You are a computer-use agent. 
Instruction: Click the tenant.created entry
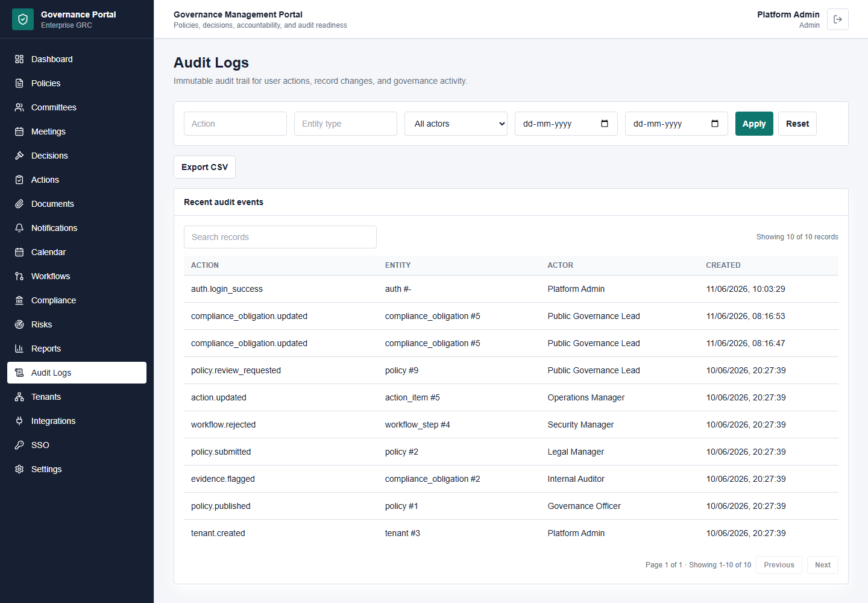218,533
